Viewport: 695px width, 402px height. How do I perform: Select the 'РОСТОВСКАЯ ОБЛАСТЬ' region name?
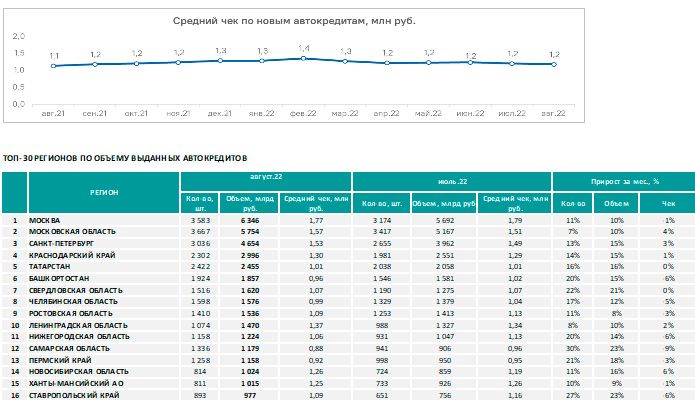click(71, 313)
